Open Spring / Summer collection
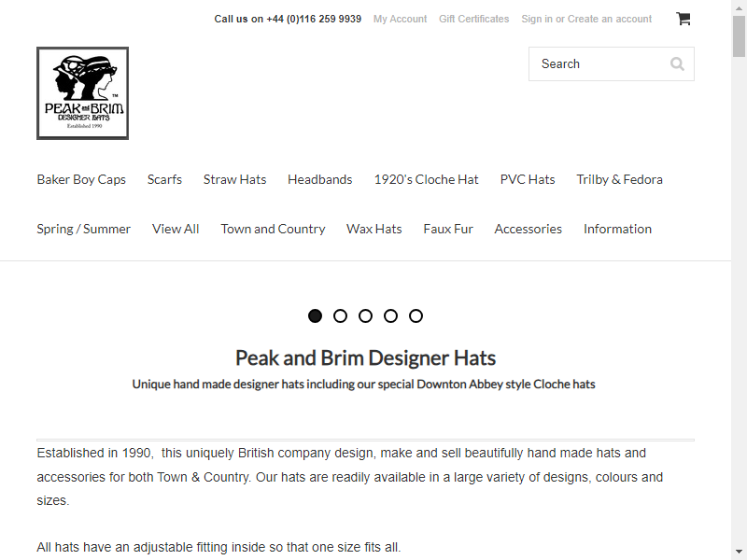 point(83,229)
